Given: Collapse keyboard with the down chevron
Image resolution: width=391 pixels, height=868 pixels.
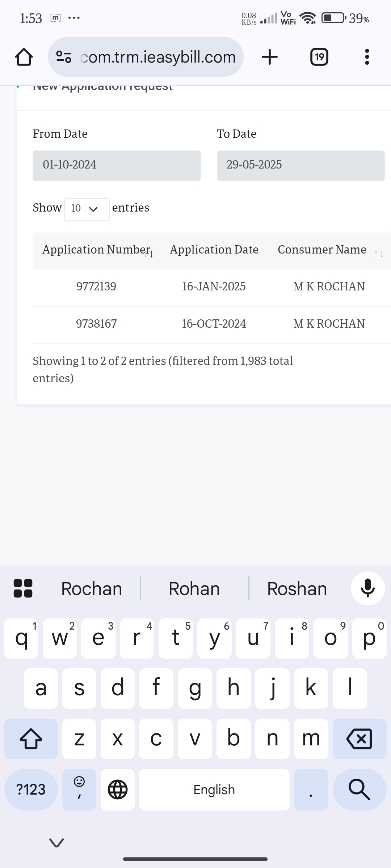Looking at the screenshot, I should pos(56,842).
